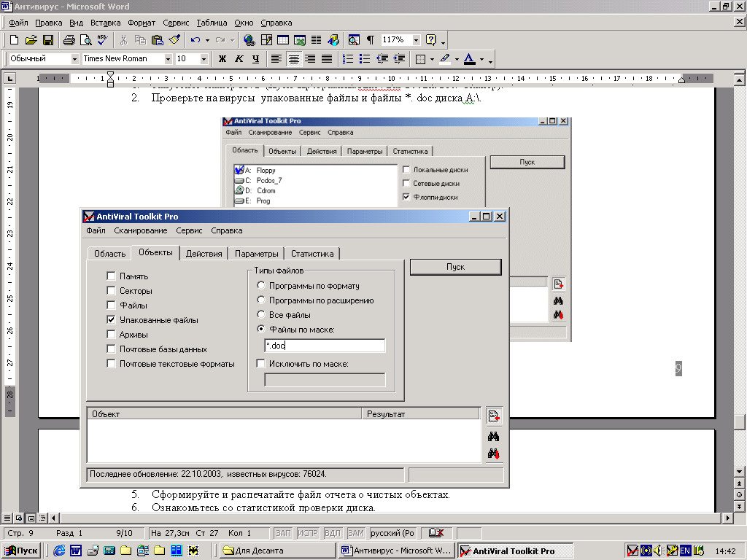
Task: Open Word's Формат menu
Action: click(142, 23)
